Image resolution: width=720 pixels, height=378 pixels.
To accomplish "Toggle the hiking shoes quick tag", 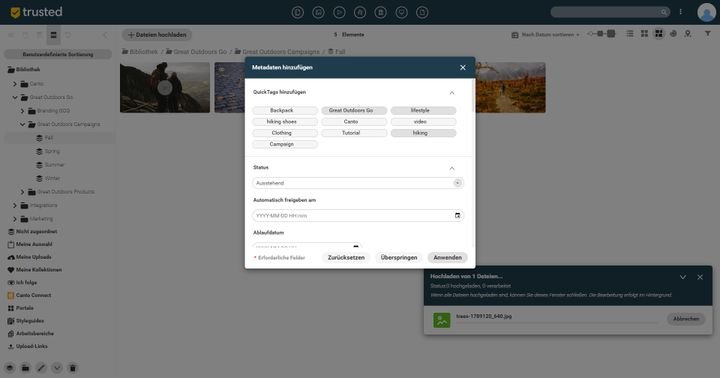I will [285, 122].
